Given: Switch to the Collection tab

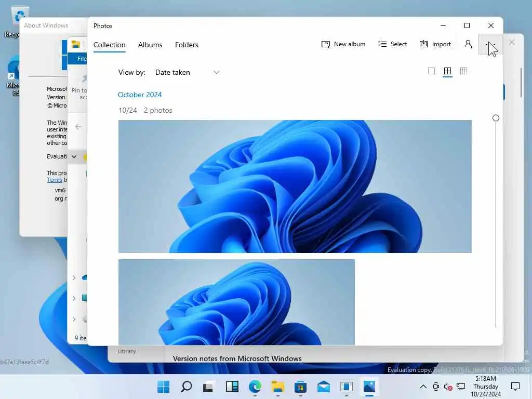Looking at the screenshot, I should click(109, 45).
